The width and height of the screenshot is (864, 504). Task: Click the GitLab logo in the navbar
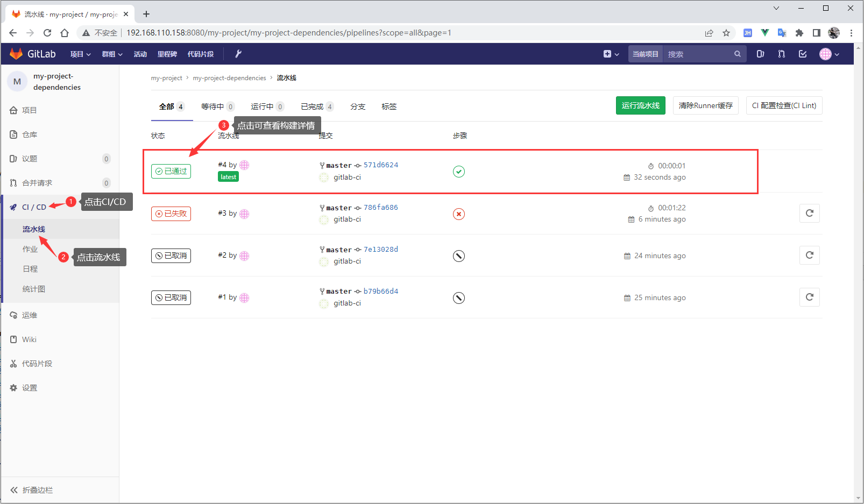(x=33, y=54)
